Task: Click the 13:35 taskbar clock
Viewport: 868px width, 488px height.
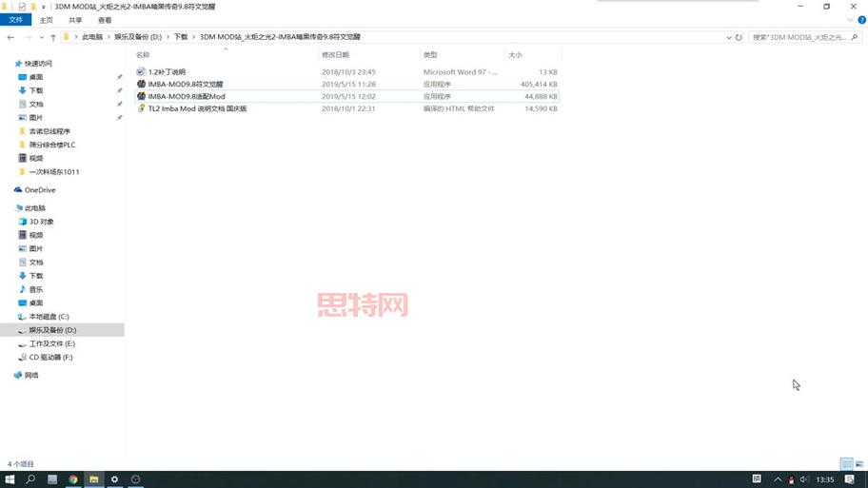Action: coord(825,479)
